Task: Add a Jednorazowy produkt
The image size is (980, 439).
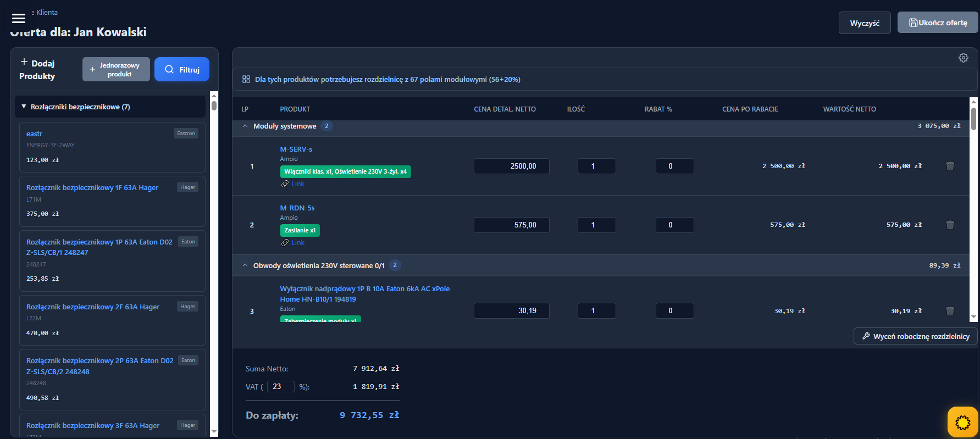Action: (116, 69)
